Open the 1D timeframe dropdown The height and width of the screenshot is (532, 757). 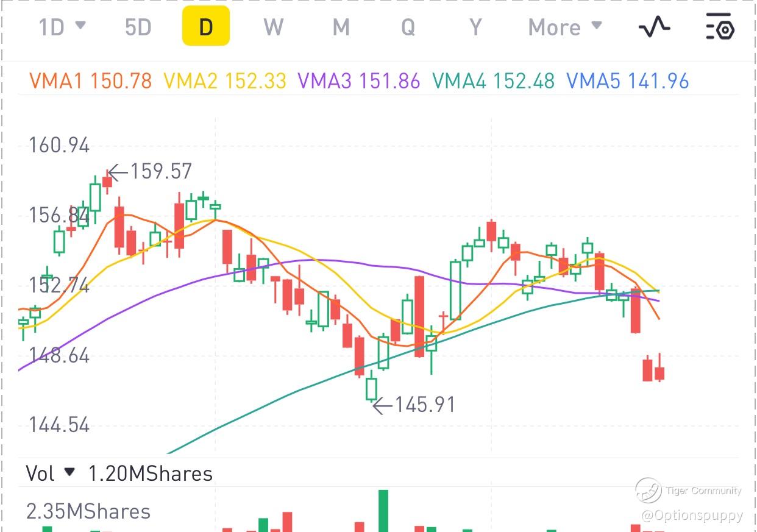click(x=62, y=27)
